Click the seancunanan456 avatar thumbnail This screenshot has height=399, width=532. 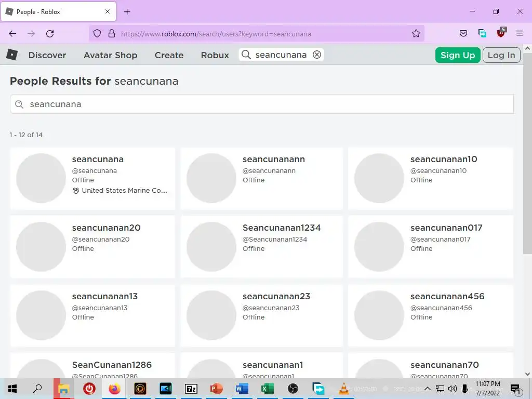point(379,315)
